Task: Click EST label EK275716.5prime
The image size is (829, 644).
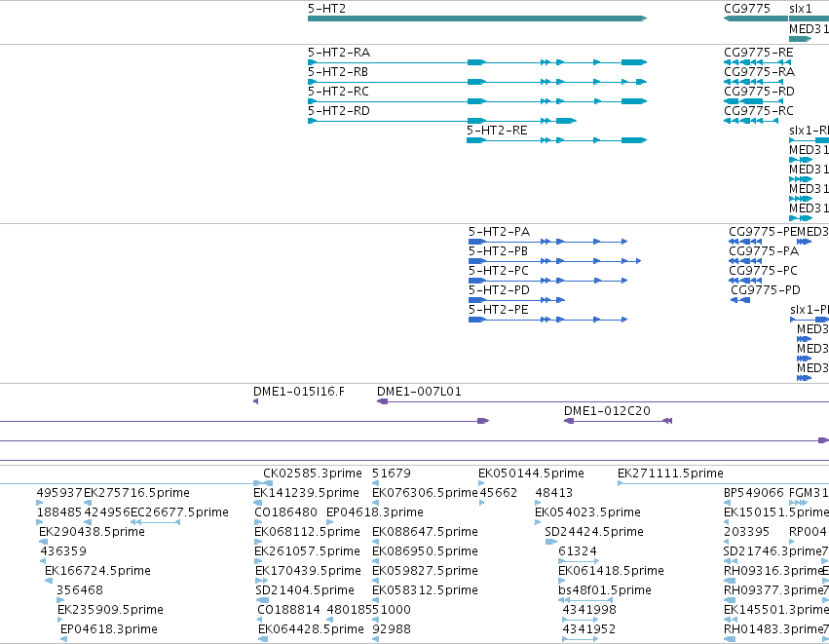Action: 137,493
